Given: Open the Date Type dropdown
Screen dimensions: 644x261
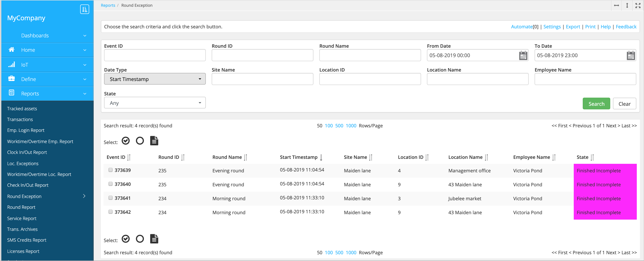Looking at the screenshot, I should (155, 79).
